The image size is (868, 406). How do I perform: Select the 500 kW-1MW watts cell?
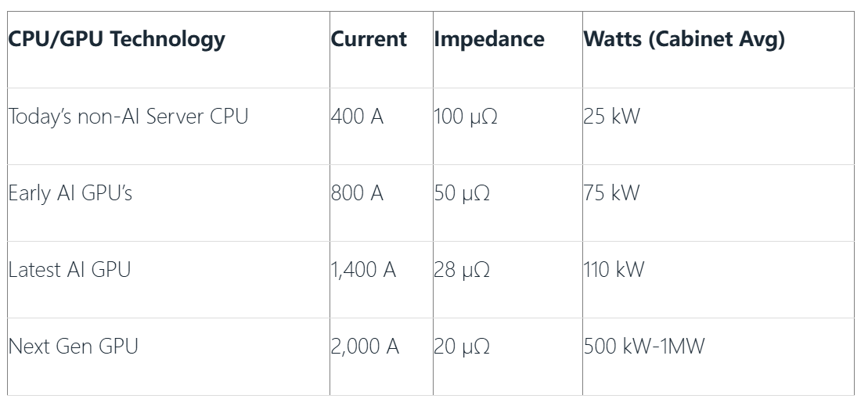643,347
